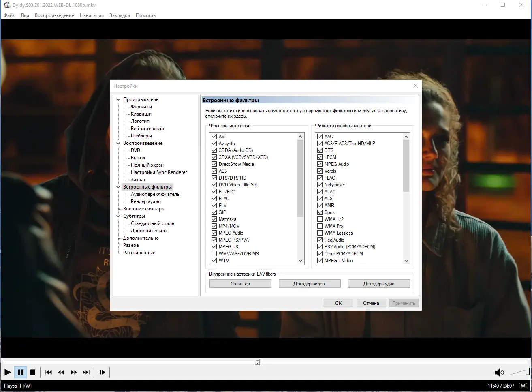Select Разное in settings tree
Screen dimensions: 532x392
click(x=131, y=245)
